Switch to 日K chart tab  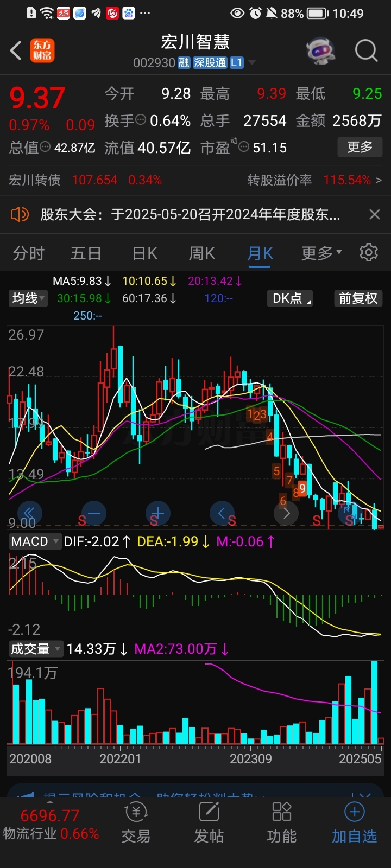tap(144, 253)
